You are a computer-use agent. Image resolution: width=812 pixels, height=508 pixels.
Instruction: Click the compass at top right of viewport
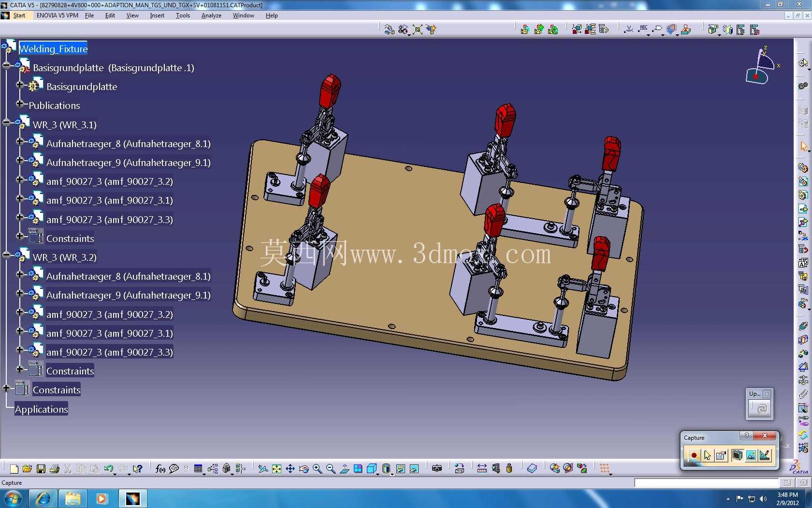click(x=761, y=65)
